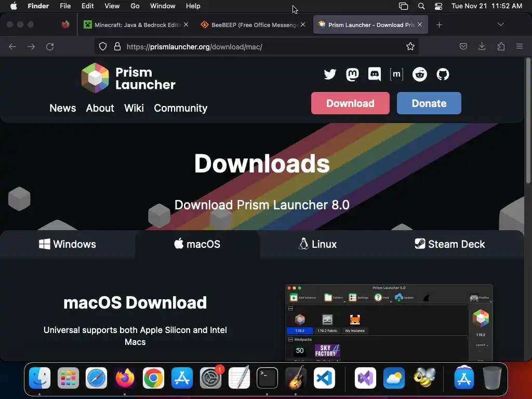The image size is (532, 399).
Task: Close the Prism Launcher tab
Action: click(x=420, y=24)
